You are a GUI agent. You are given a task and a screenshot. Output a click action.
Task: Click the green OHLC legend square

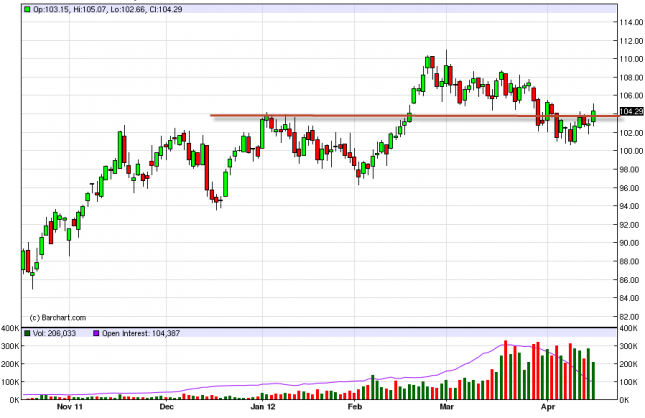coord(27,9)
